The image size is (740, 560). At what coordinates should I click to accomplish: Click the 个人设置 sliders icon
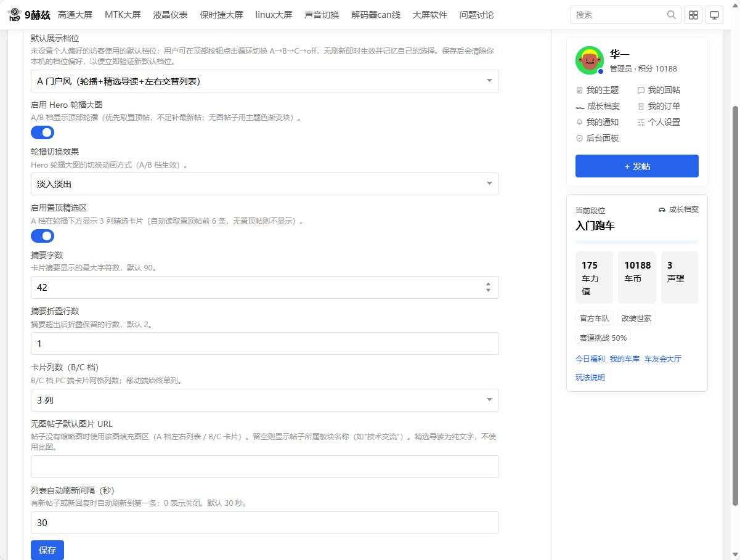coord(641,122)
